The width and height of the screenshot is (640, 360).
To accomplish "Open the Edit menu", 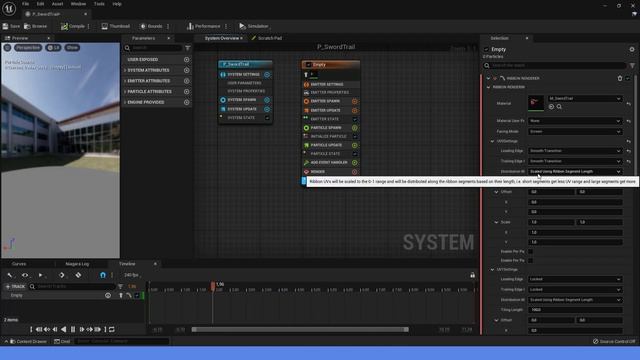I will (40, 4).
